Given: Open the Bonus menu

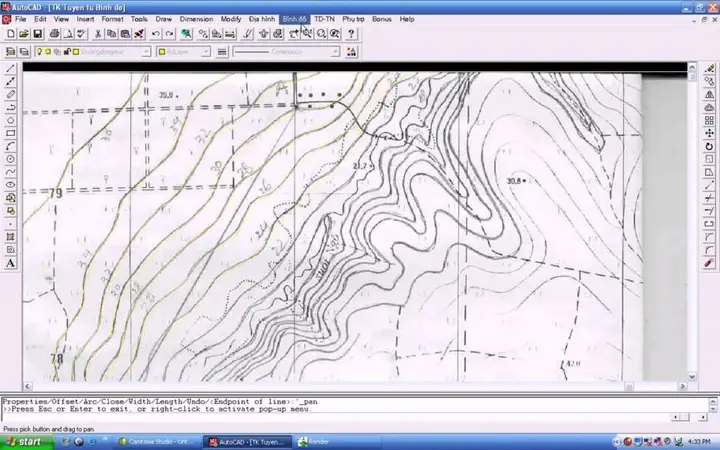Looking at the screenshot, I should (x=382, y=19).
